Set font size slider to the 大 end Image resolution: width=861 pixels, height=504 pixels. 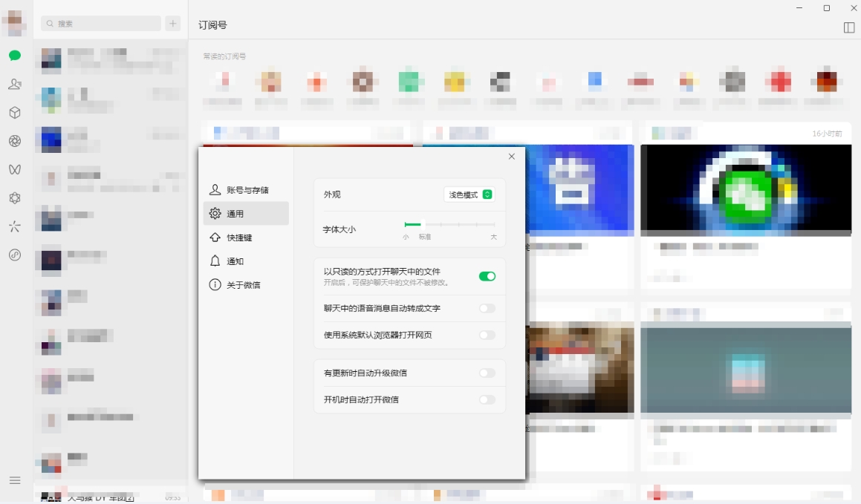(494, 224)
